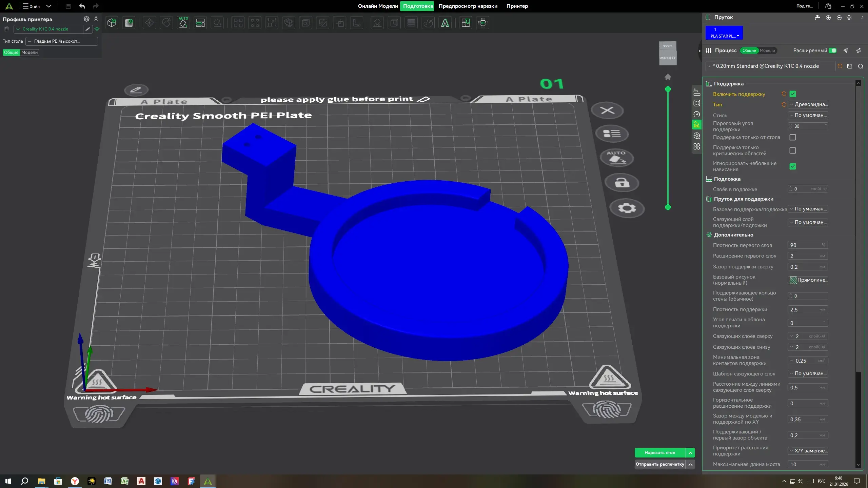Screen dimensions: 868x488
Task: Click the Add model cube icon
Action: tap(112, 23)
